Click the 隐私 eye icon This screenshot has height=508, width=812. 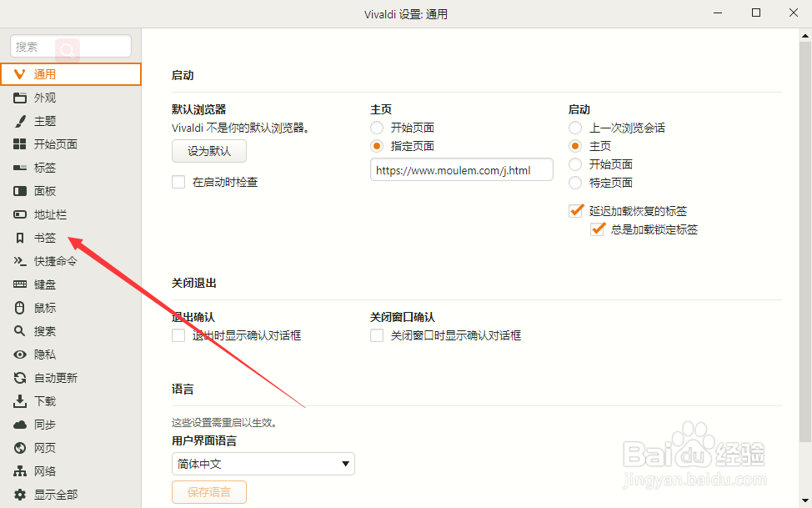coord(20,355)
